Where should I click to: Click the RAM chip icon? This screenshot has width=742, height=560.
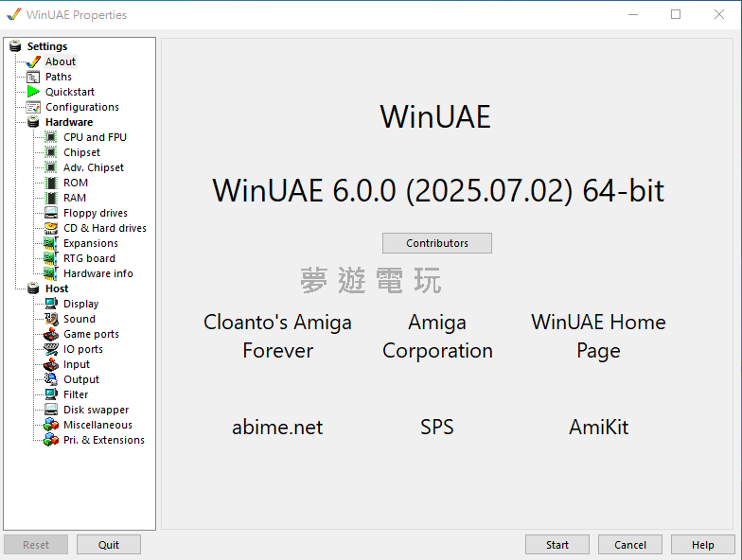click(x=51, y=199)
